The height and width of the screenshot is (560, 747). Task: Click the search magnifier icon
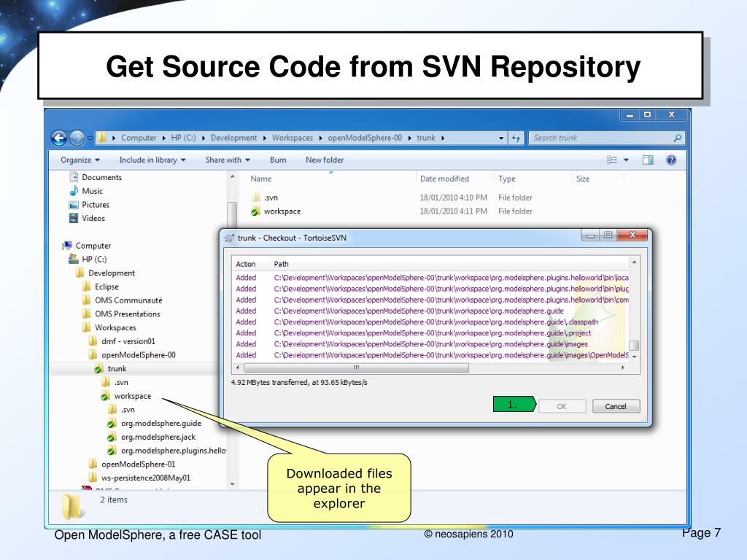[x=678, y=138]
